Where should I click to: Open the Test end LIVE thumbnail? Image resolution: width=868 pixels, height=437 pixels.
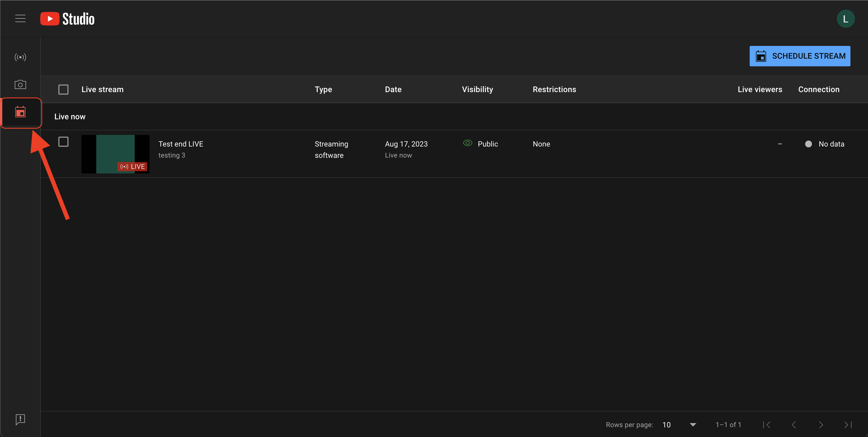115,154
